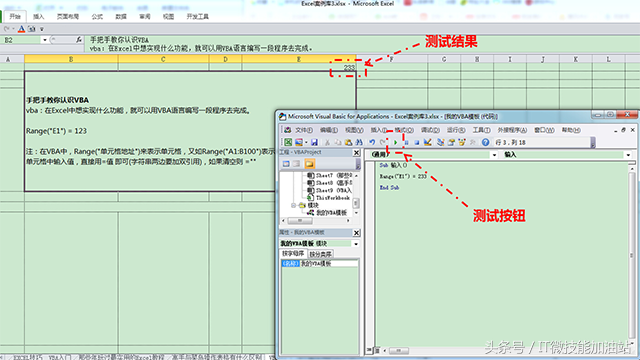The image size is (640, 360).
Task: Open 编辑 menu in VBA editor
Action: 329,130
